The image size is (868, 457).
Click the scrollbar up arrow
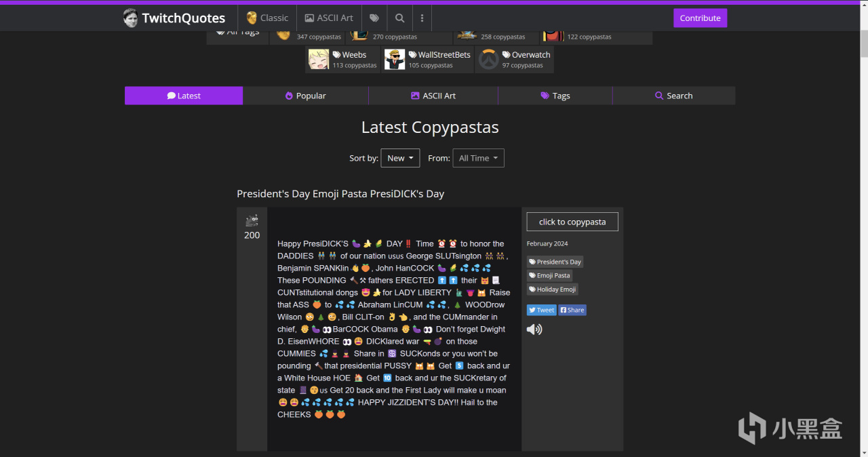coord(864,5)
